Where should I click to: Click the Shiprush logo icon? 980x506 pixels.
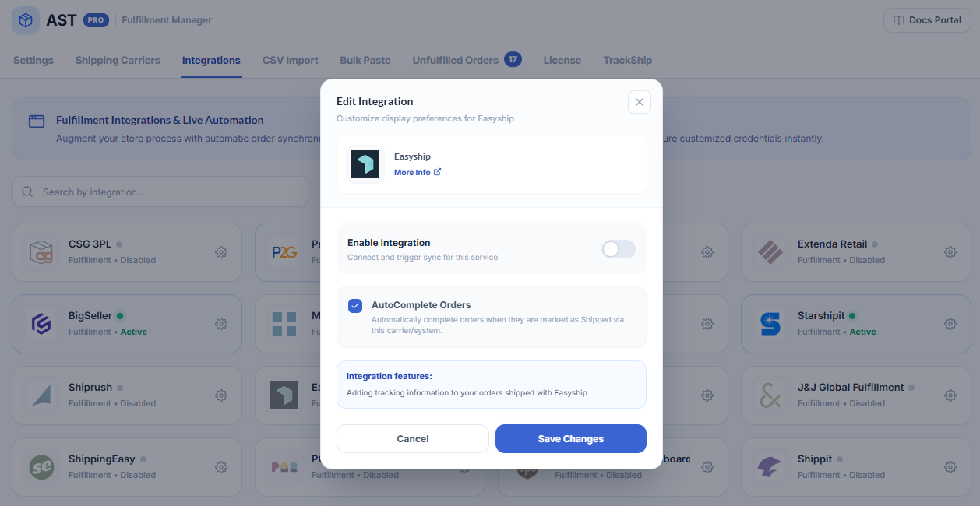pyautogui.click(x=41, y=395)
